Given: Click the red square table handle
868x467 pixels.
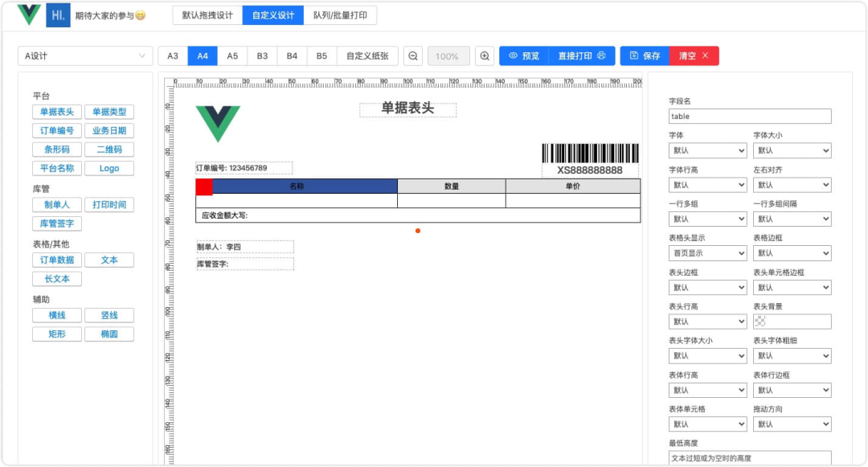Looking at the screenshot, I should [x=204, y=186].
